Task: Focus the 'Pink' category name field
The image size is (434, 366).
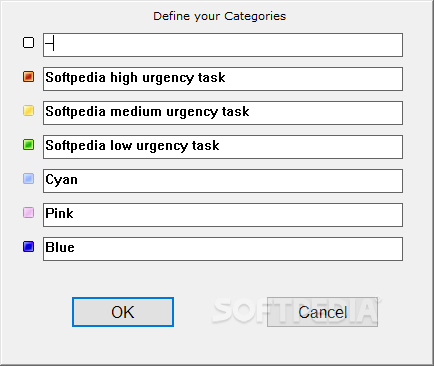Action: pyautogui.click(x=223, y=215)
